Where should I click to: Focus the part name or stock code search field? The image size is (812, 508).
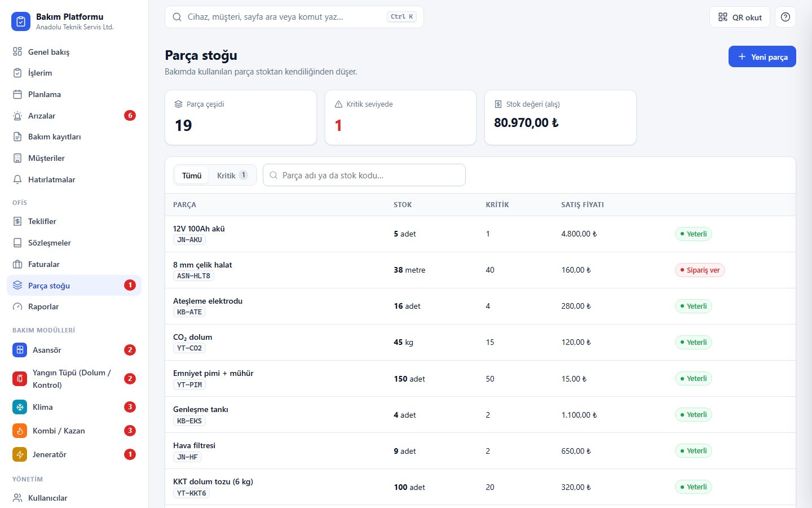[x=364, y=175]
